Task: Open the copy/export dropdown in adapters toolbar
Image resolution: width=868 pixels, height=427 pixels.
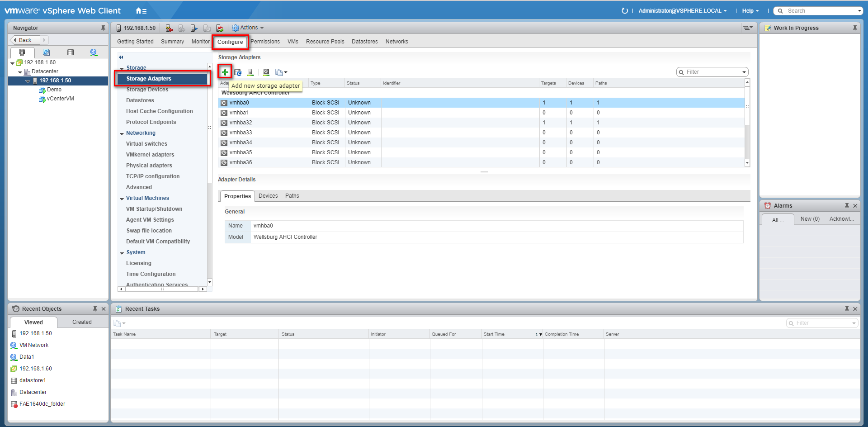Action: pyautogui.click(x=281, y=72)
